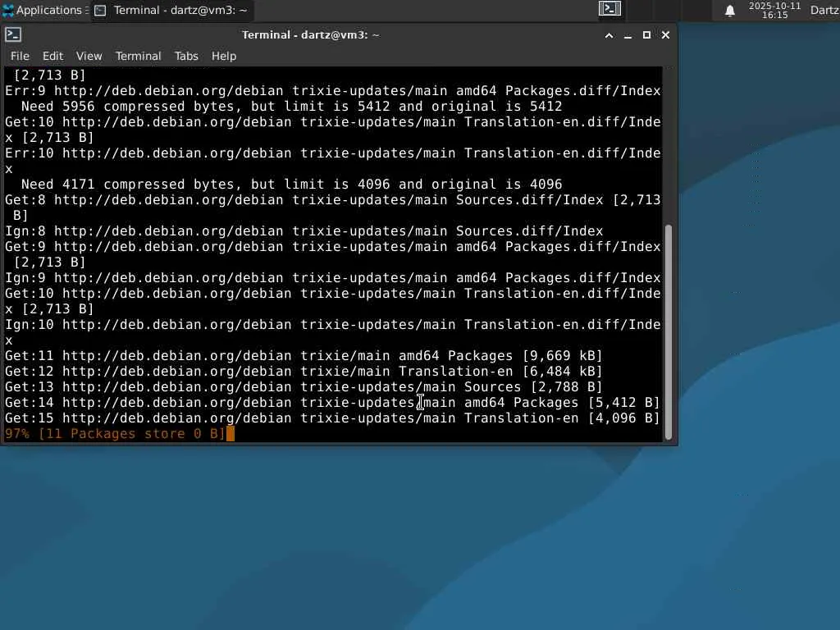Click the date and time clock
The width and height of the screenshot is (840, 630).
tap(774, 11)
